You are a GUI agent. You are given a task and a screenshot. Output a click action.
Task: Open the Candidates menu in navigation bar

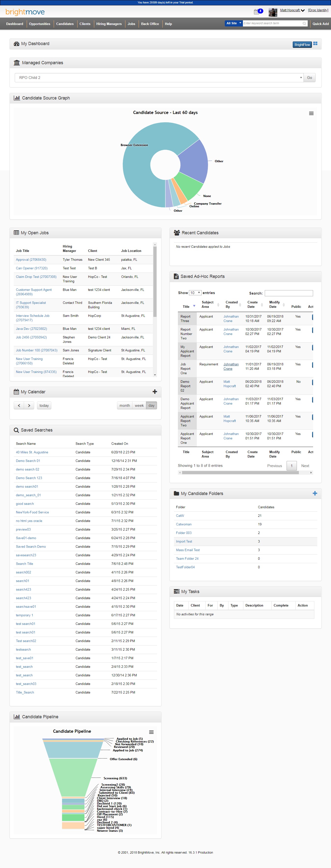pyautogui.click(x=65, y=24)
